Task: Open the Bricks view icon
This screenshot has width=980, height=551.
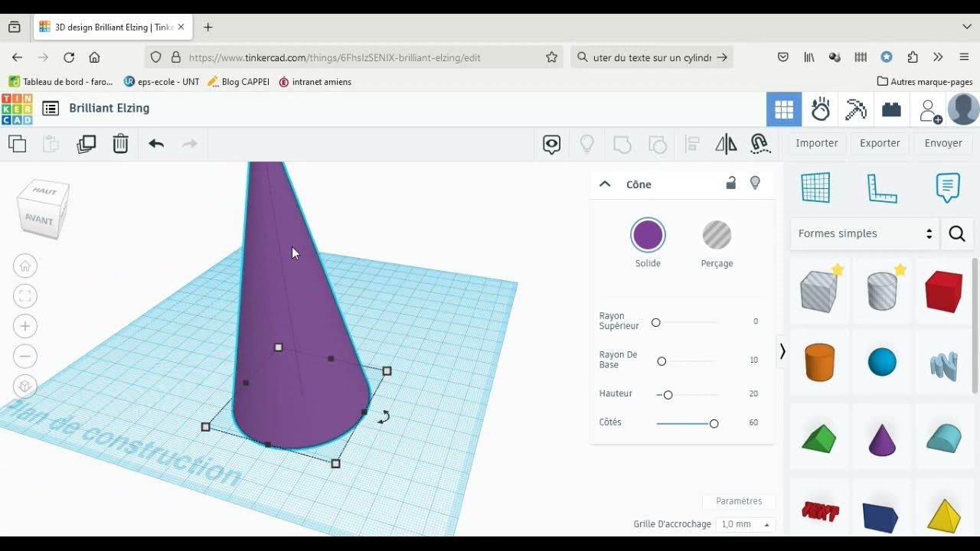Action: click(891, 109)
